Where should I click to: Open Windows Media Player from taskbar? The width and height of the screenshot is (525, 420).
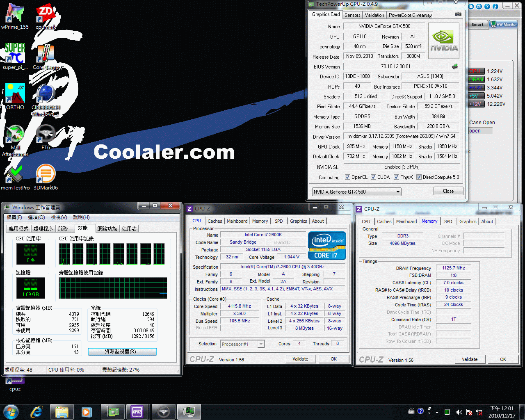click(86, 412)
